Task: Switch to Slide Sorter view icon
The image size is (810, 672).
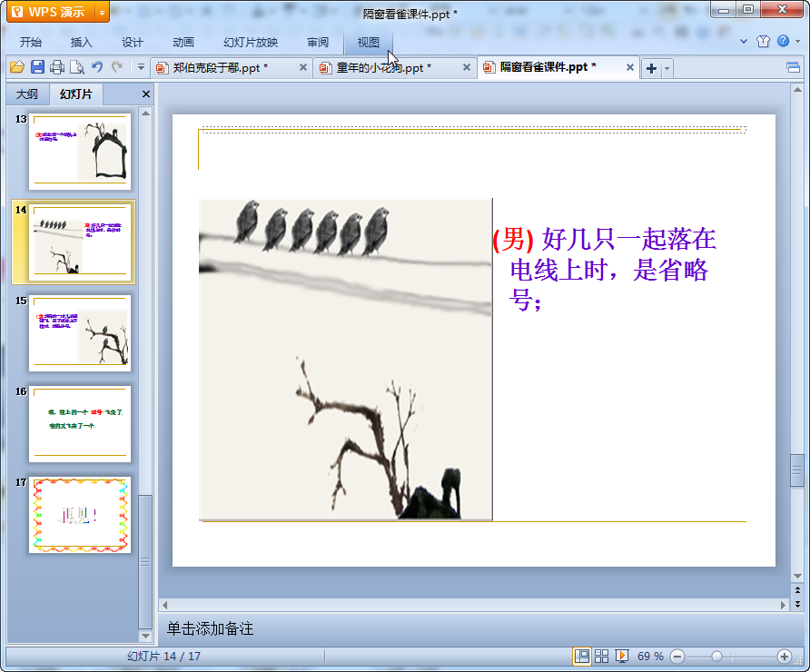Action: coord(601,656)
